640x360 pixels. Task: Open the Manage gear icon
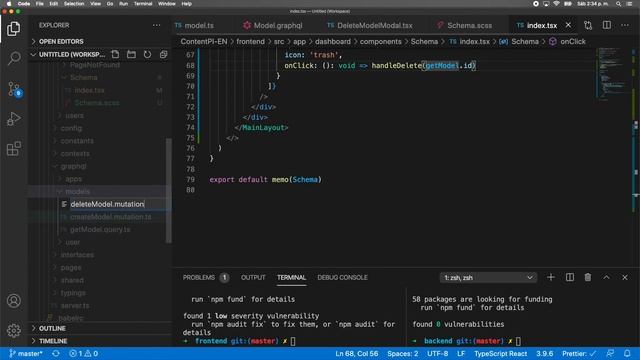click(x=13, y=330)
